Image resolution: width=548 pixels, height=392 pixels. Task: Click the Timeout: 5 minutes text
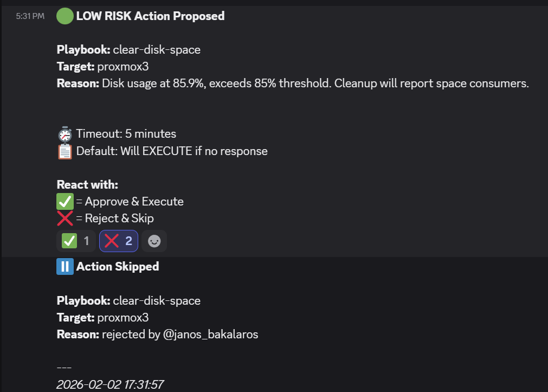point(126,134)
